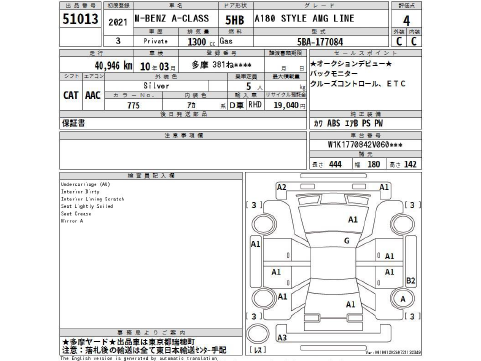Select the G mark on the windshield
Image resolution: width=481 pixels, height=361 pixels.
coord(347,241)
